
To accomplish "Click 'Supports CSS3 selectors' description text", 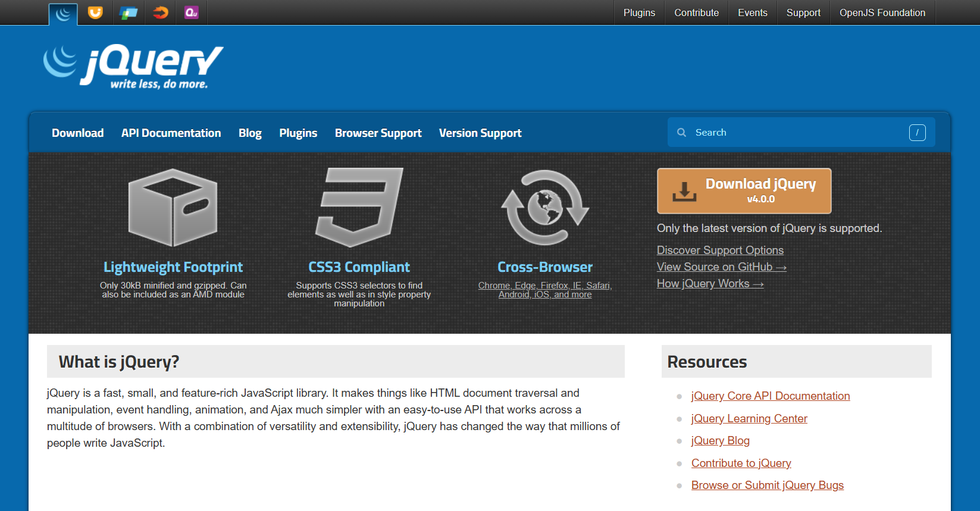I will (x=359, y=294).
